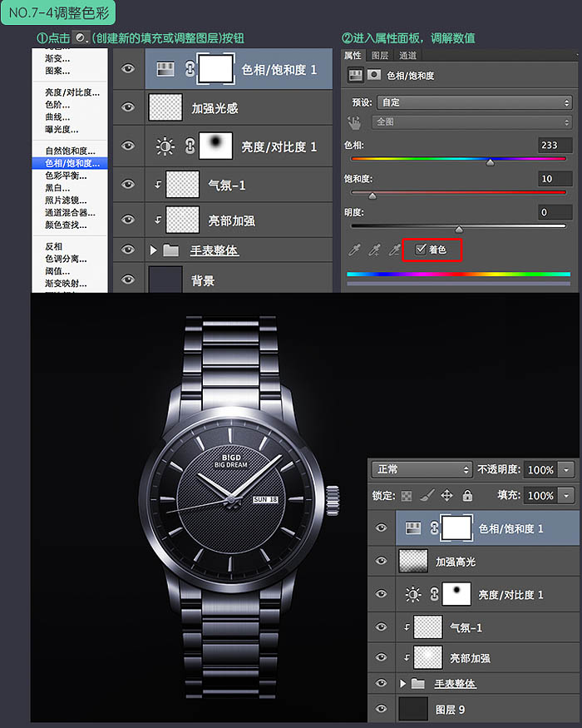
Task: Select the 图层 9 layer thumbnail
Action: click(413, 709)
